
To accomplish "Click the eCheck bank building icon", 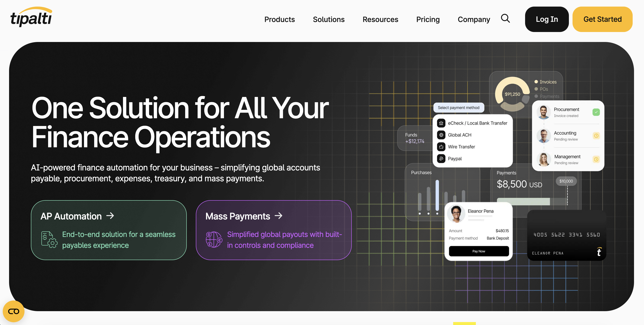I will [441, 123].
